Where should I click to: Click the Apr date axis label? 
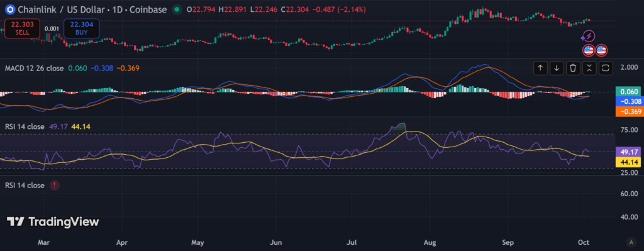tap(121, 243)
